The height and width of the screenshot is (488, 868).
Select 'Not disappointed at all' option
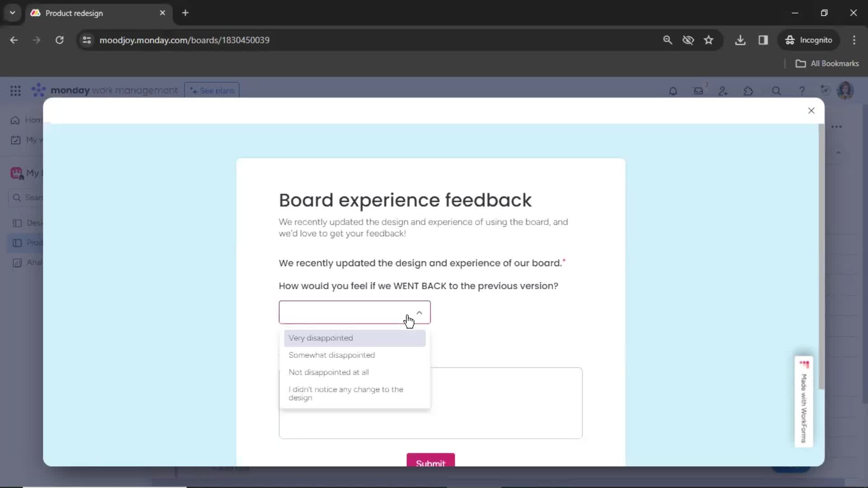tap(329, 372)
